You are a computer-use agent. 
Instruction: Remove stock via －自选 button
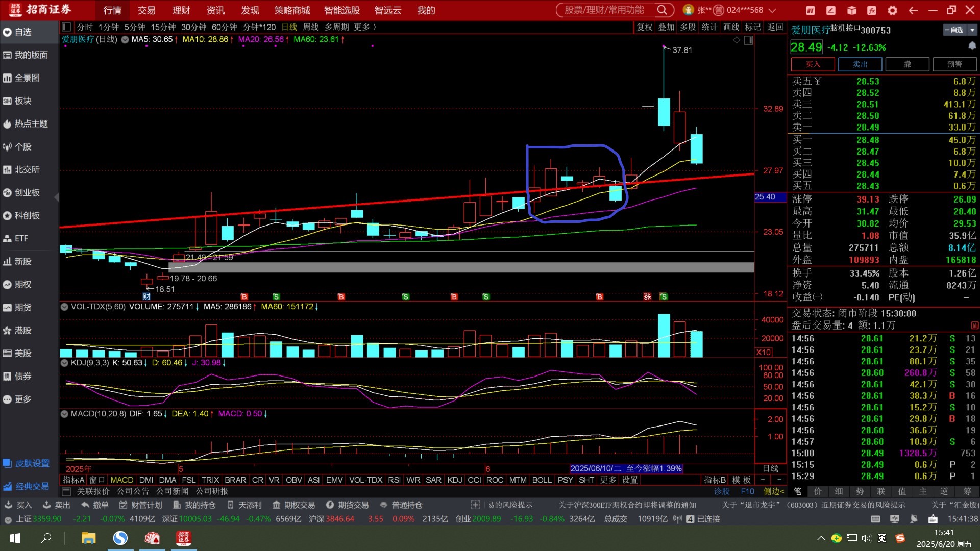pyautogui.click(x=954, y=30)
